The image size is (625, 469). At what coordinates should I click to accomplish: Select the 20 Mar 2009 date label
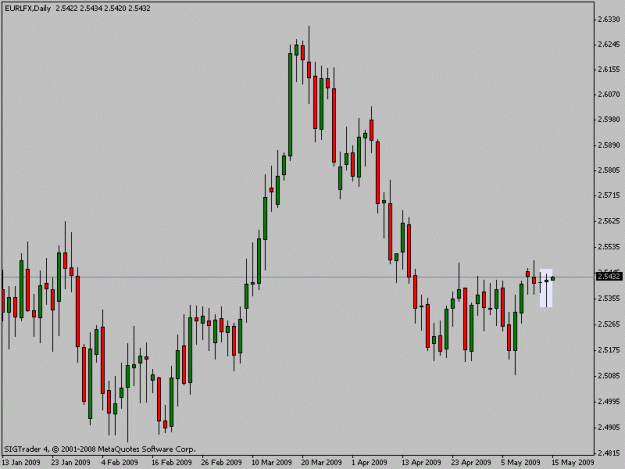coord(322,462)
